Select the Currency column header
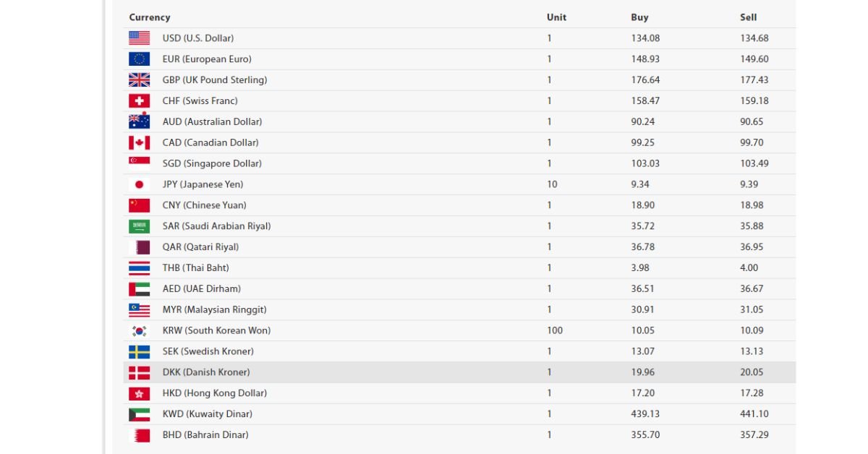 pos(150,17)
